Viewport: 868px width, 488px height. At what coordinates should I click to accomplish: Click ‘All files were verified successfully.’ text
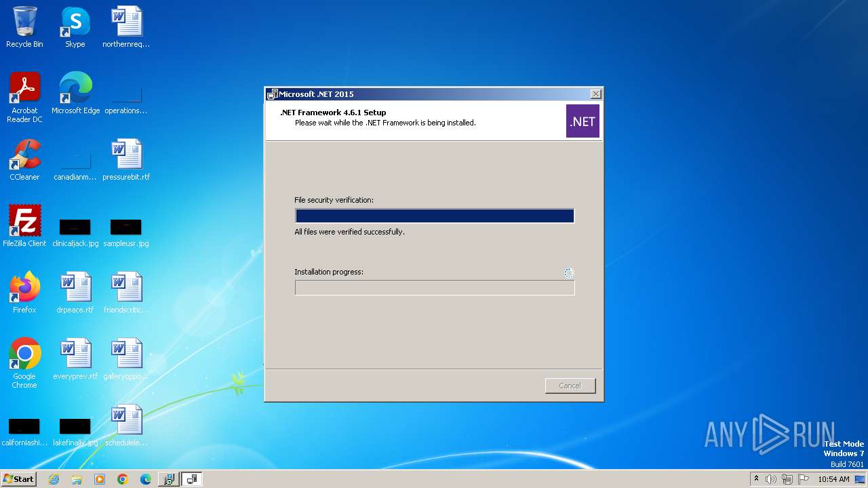tap(349, 232)
